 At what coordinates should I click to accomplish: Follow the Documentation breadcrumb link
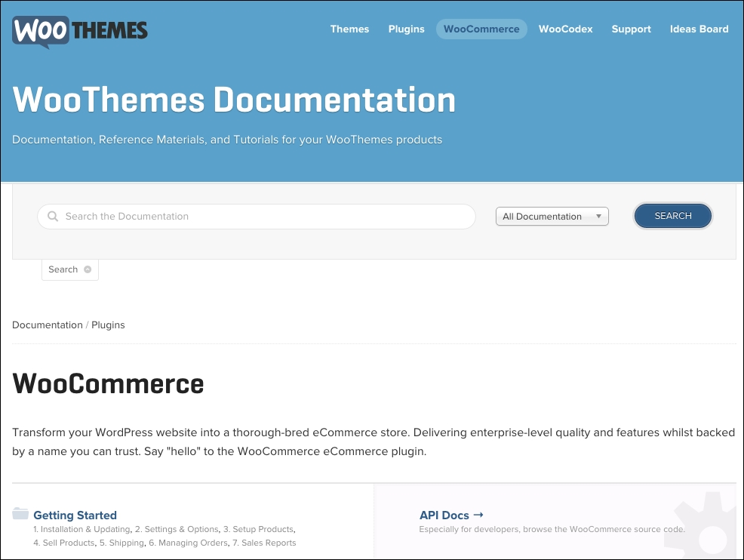(x=48, y=325)
